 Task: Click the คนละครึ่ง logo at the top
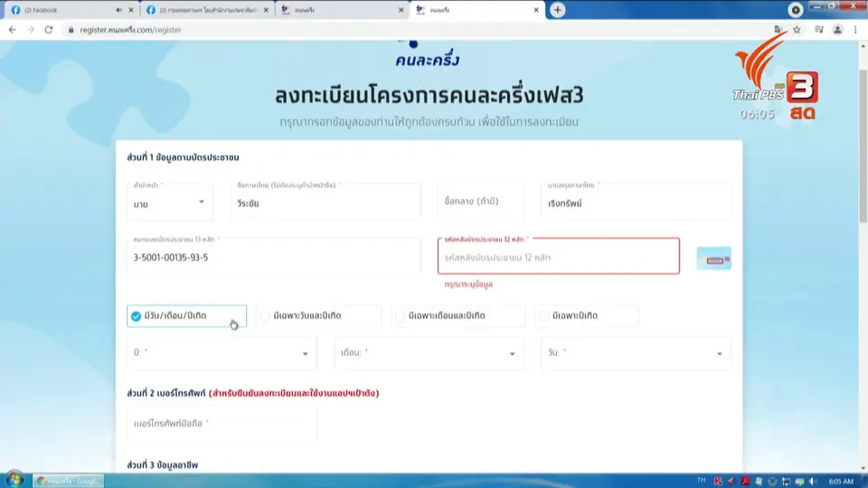coord(427,54)
